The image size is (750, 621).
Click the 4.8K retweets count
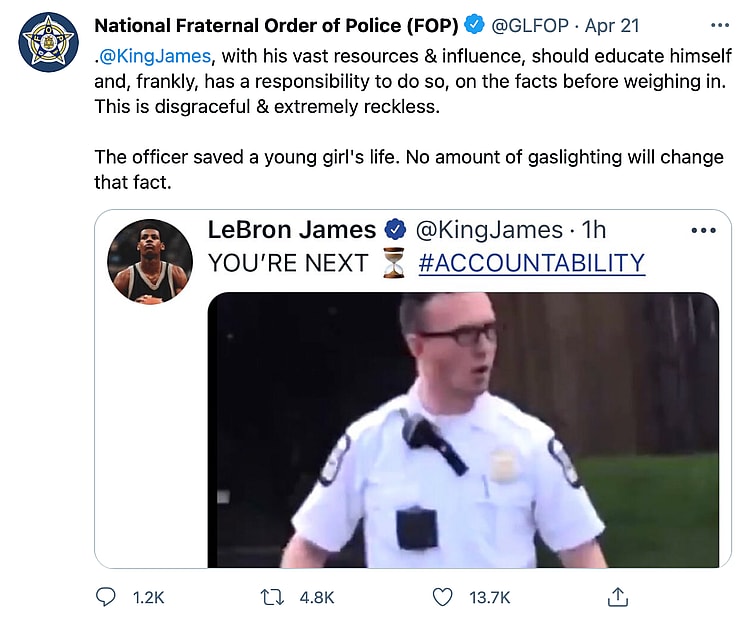[316, 597]
